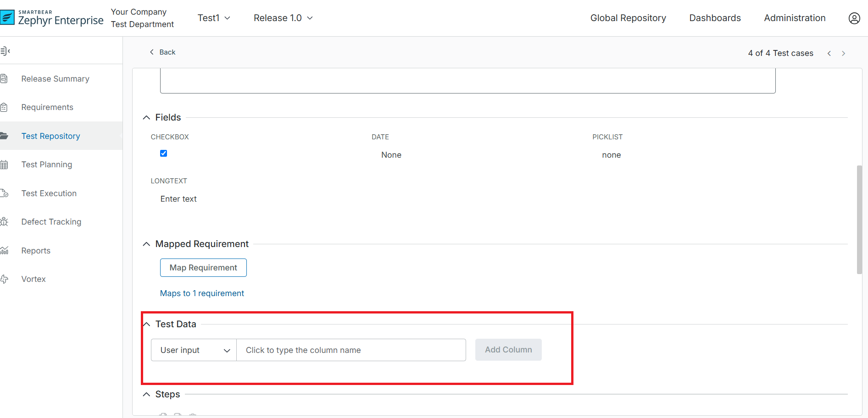The height and width of the screenshot is (418, 868).
Task: Open Global Repository menu
Action: pyautogui.click(x=628, y=18)
